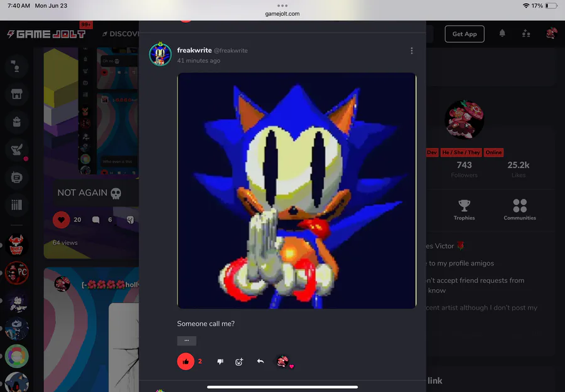Viewport: 565px width, 392px height.
Task: Open the backpack icon in left sidebar
Action: (16, 122)
